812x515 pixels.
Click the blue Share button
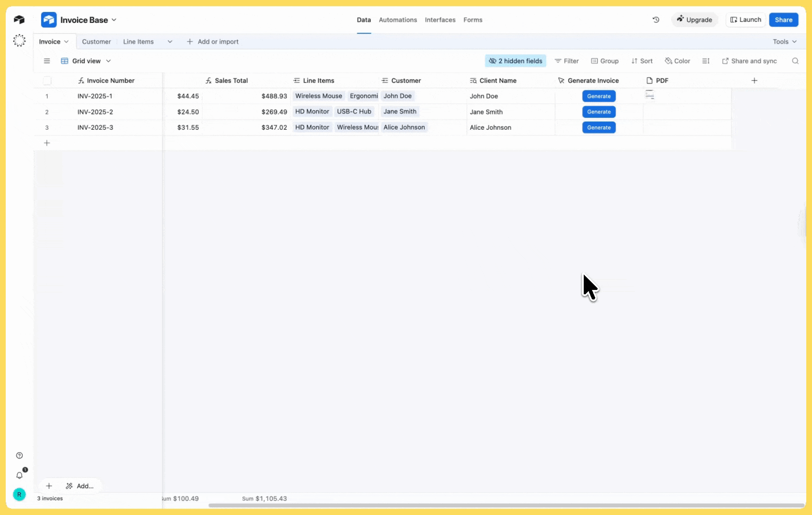pyautogui.click(x=783, y=20)
